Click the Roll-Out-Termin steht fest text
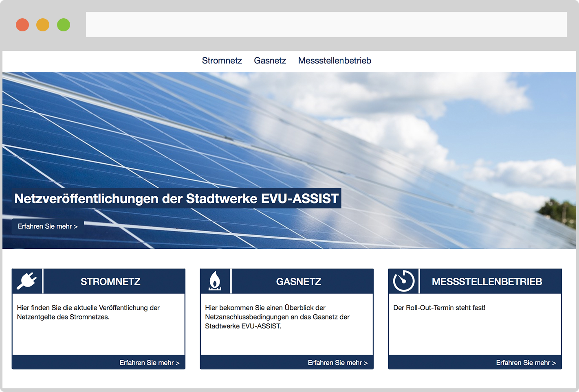 pos(439,308)
